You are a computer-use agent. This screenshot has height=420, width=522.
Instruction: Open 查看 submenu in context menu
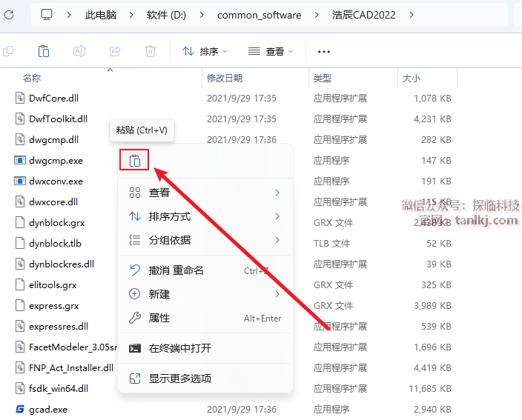(x=205, y=193)
